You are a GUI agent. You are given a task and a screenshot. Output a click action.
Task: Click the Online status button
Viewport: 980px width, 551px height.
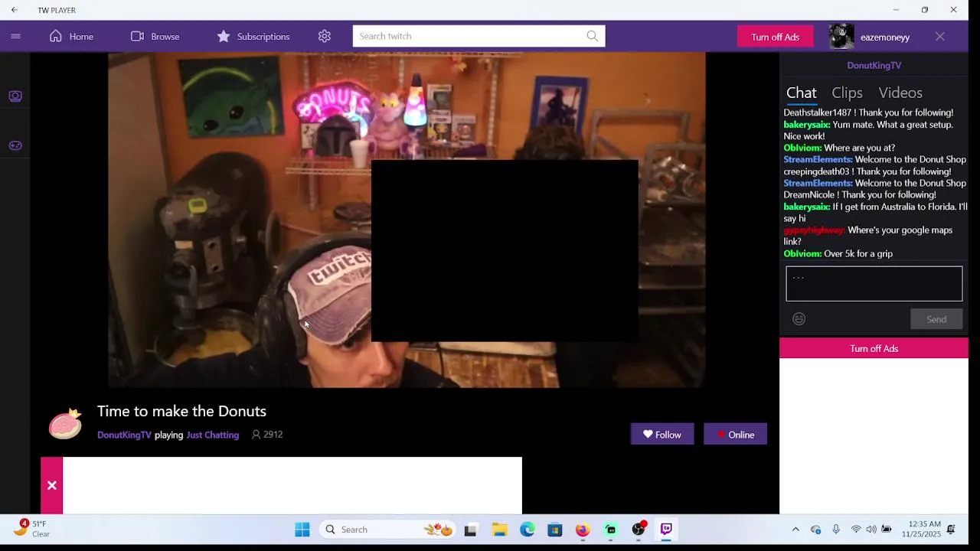[735, 434]
